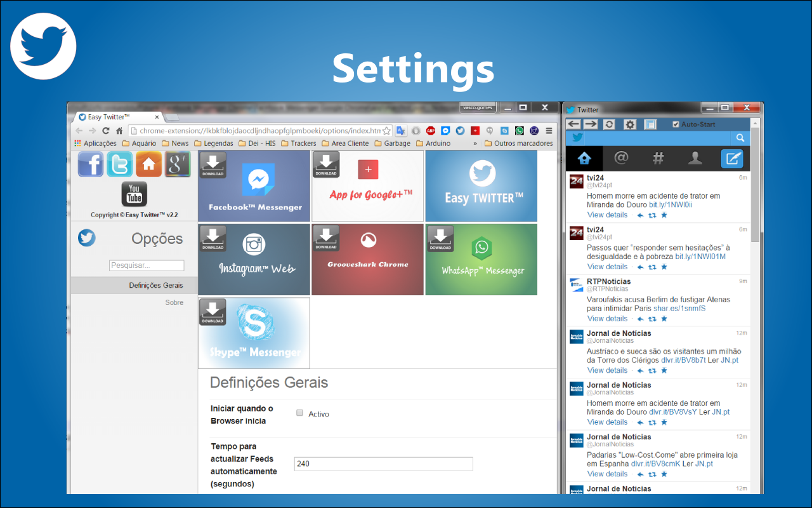
Task: Click the WhatsApp extension icon in Chrome toolbar
Action: click(x=520, y=131)
